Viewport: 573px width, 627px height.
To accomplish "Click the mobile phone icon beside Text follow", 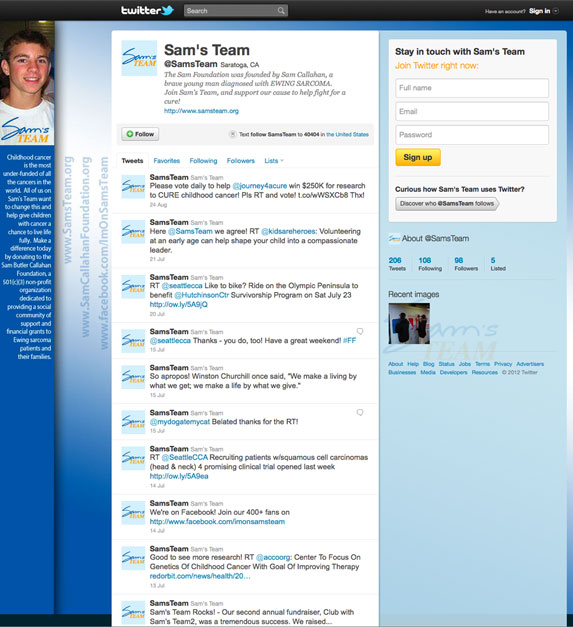I will coord(232,134).
